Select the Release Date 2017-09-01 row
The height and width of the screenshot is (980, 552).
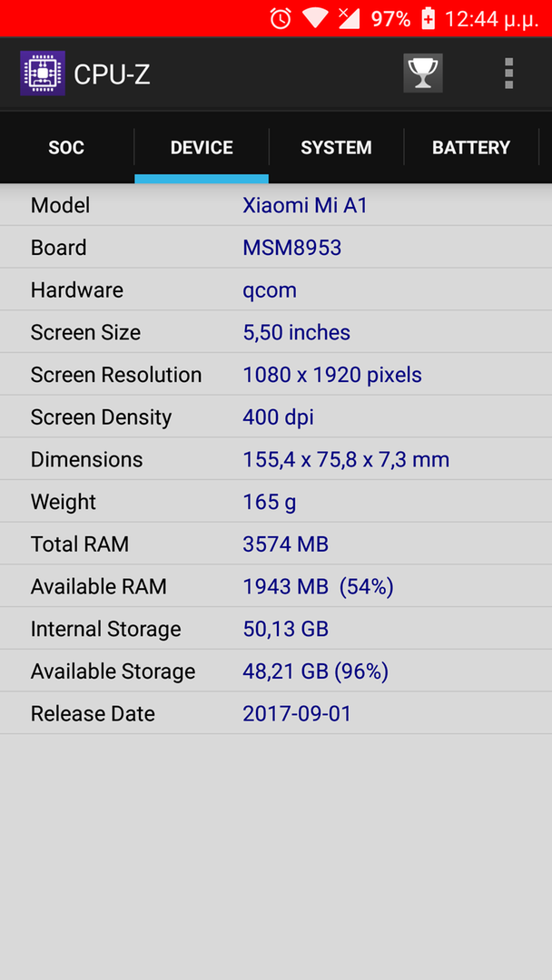[276, 713]
